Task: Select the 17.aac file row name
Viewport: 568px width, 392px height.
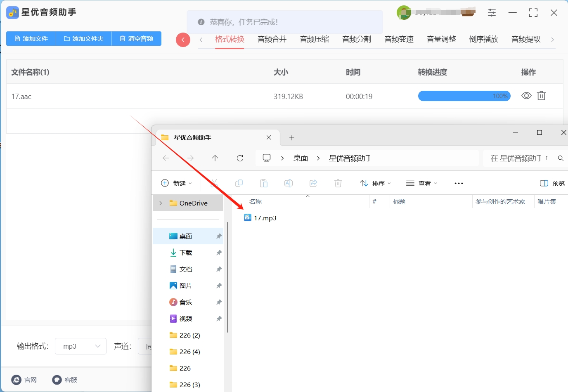Action: point(21,97)
